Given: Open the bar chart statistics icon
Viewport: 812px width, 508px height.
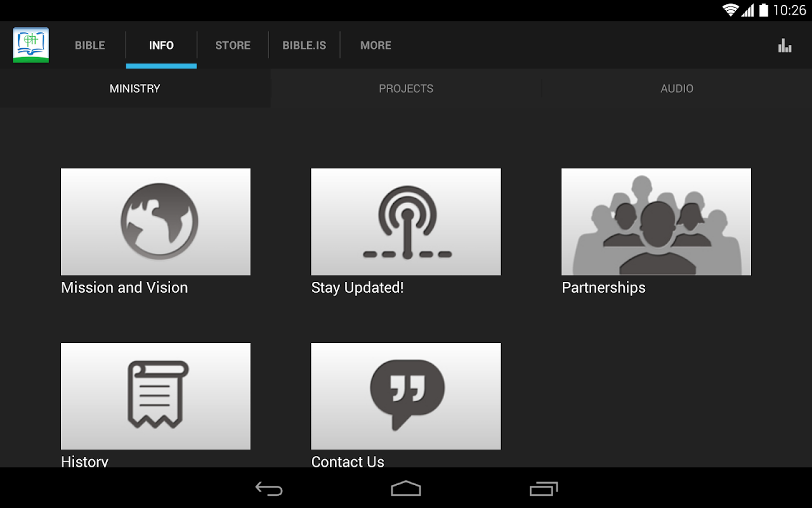Looking at the screenshot, I should click(785, 45).
